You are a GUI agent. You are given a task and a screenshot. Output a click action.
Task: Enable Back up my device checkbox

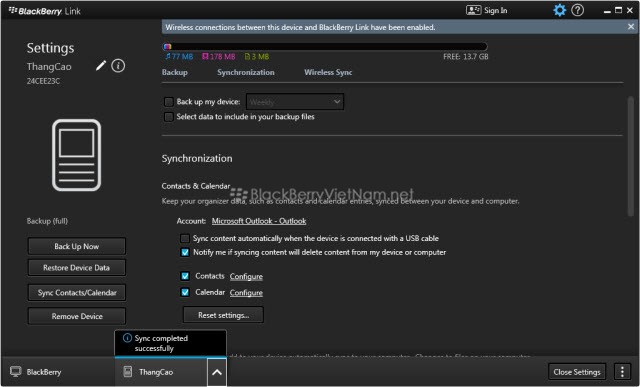pos(169,102)
